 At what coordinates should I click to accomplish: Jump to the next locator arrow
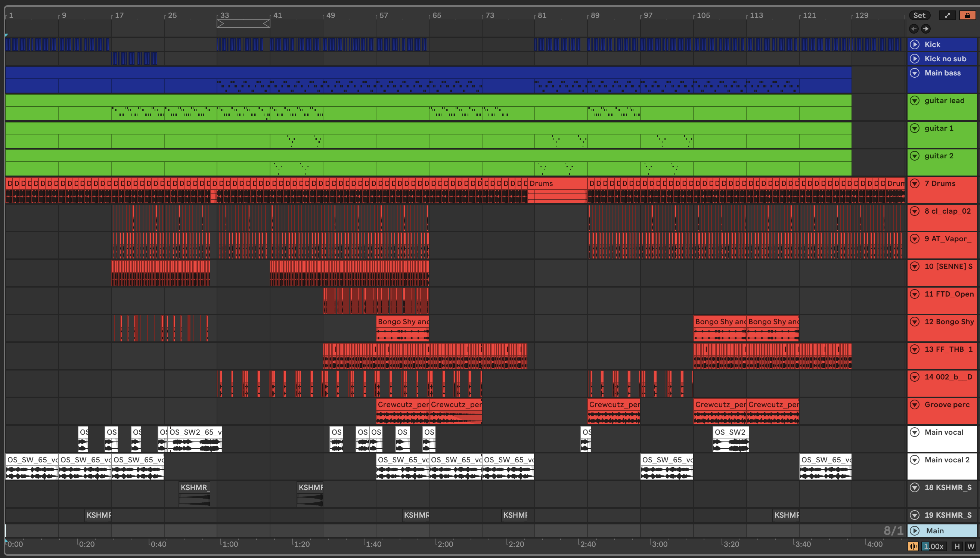pyautogui.click(x=925, y=29)
